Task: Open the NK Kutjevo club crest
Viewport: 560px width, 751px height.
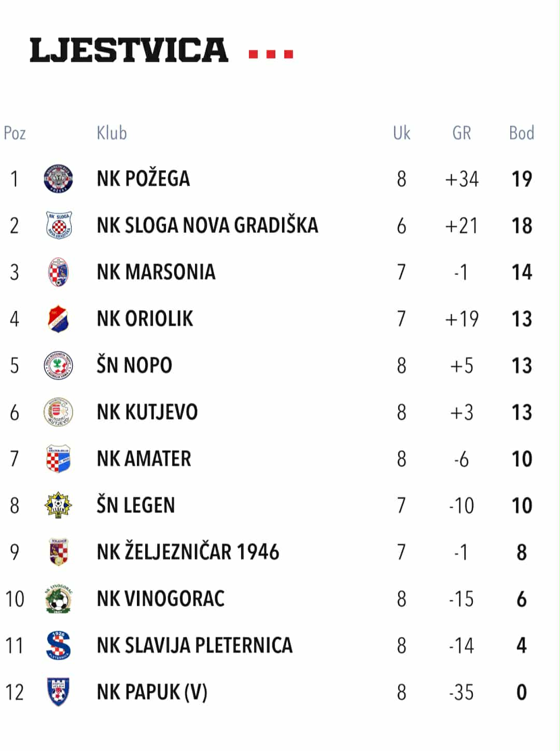Action: point(58,412)
